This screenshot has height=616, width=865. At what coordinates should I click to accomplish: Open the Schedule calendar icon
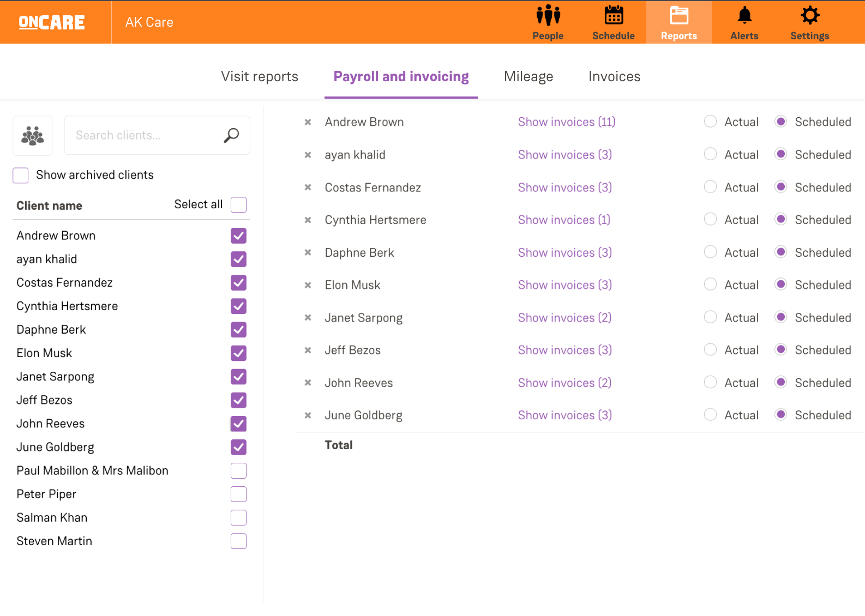(613, 16)
